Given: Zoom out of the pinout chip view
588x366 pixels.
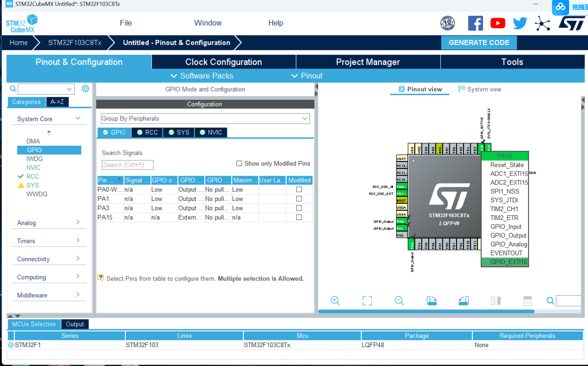Looking at the screenshot, I should [x=399, y=300].
